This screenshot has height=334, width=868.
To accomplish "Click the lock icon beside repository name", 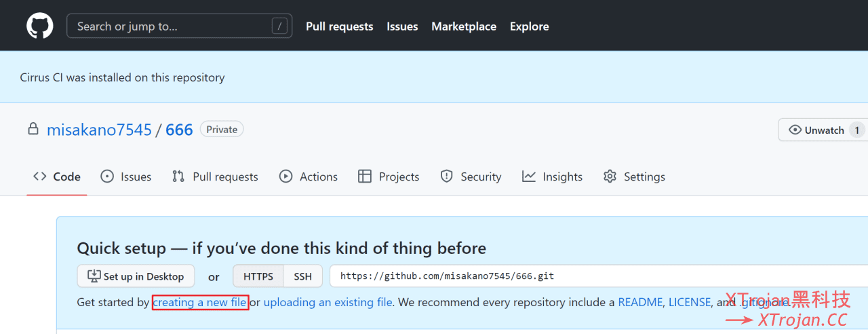I will 33,129.
